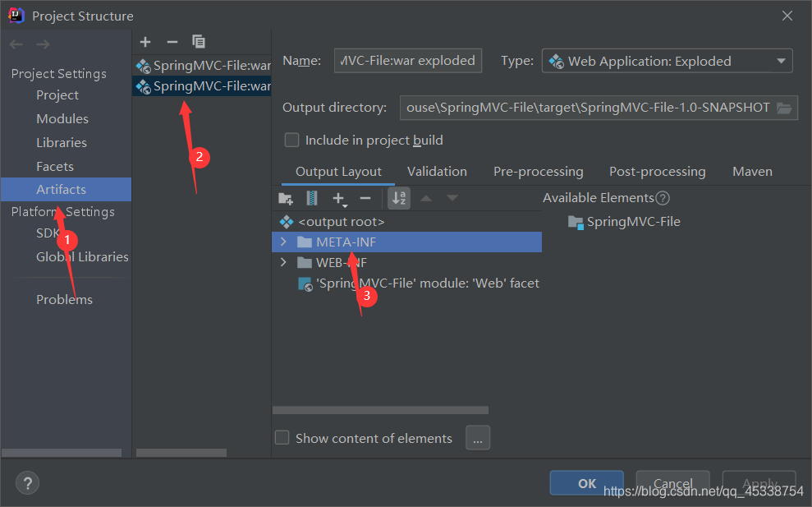This screenshot has height=507, width=812.
Task: Switch to the Validation tab
Action: coord(437,172)
